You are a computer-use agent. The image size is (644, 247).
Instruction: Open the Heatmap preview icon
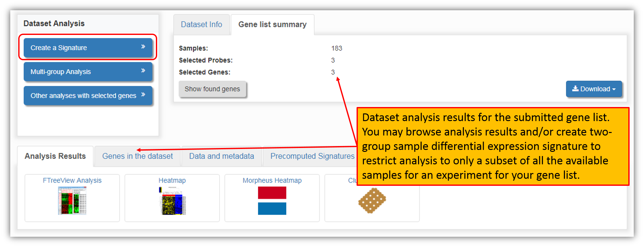point(172,201)
